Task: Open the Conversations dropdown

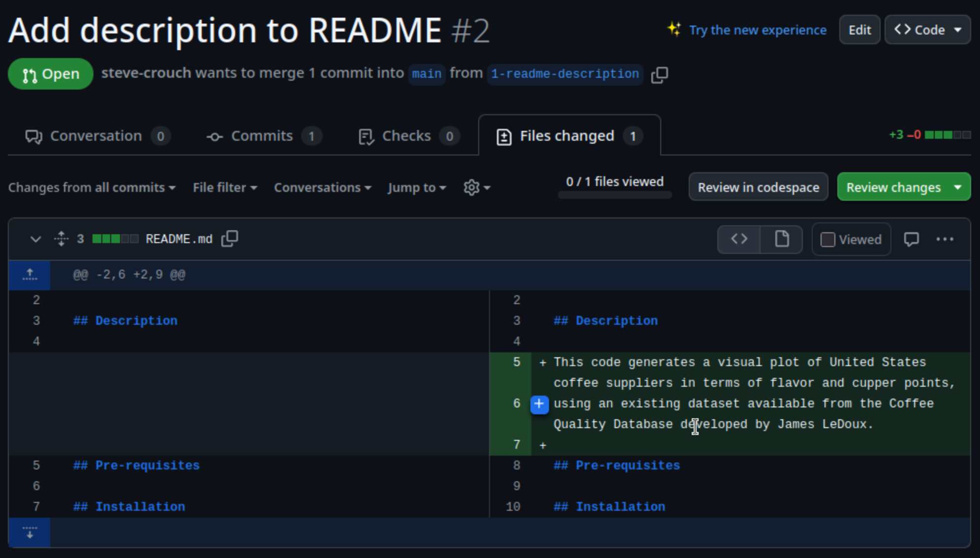Action: point(323,187)
